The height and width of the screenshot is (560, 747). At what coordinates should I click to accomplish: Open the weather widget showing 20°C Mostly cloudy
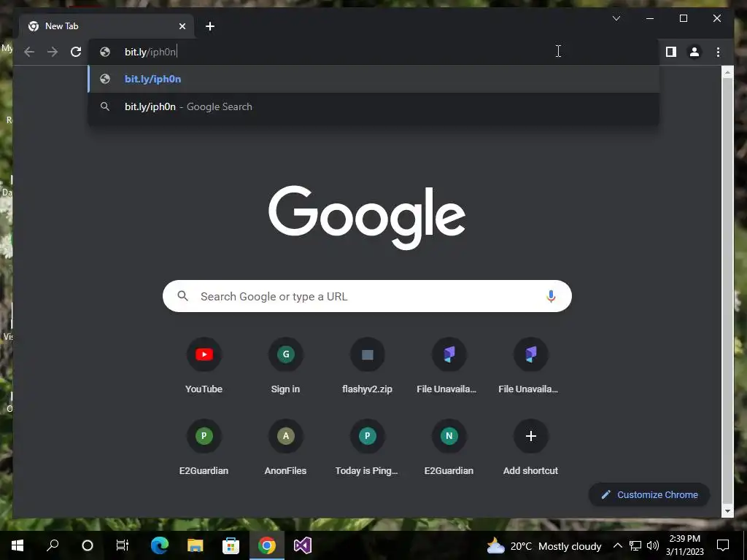pos(544,545)
